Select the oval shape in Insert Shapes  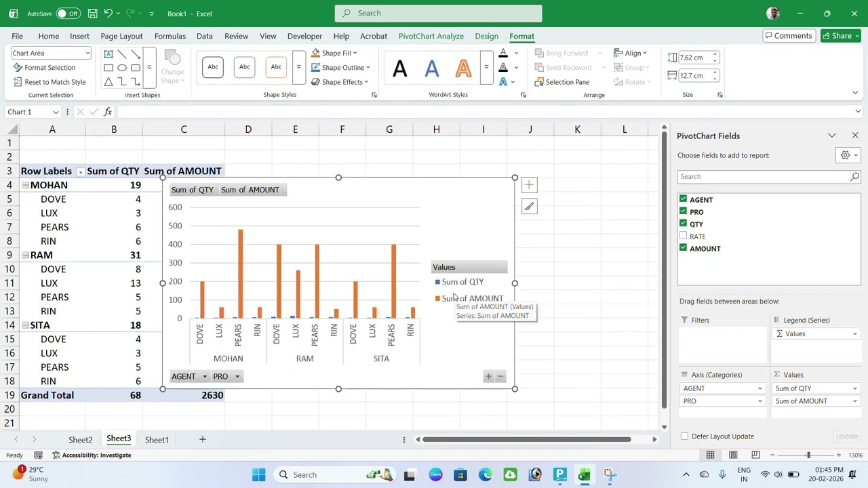tap(122, 68)
